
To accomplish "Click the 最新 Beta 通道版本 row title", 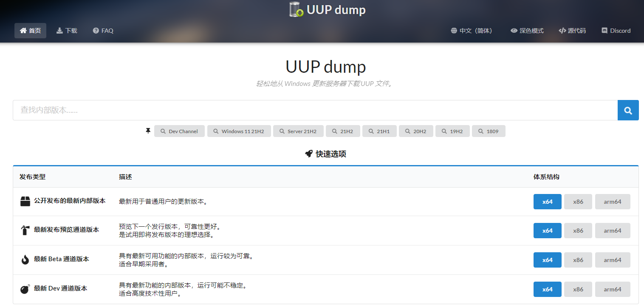I will [62, 259].
